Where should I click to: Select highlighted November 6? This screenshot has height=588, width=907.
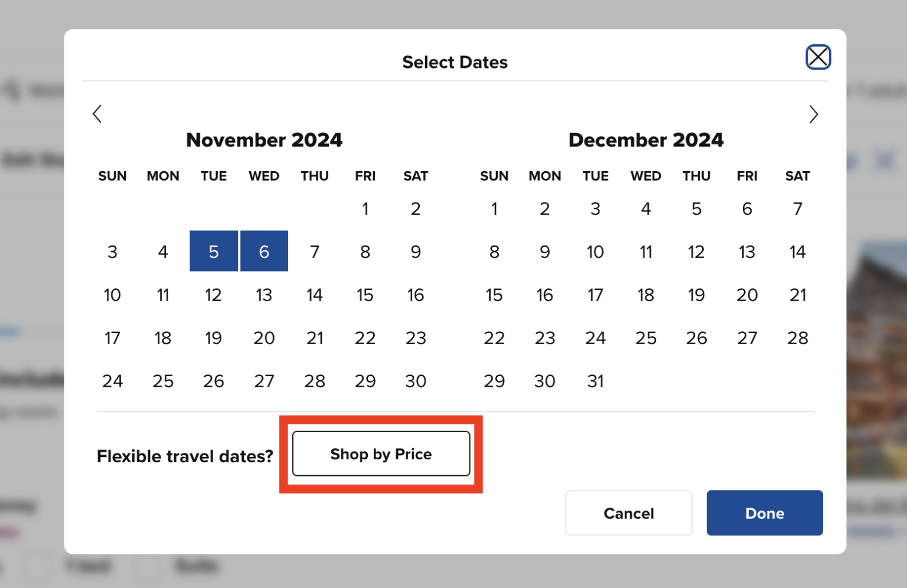point(264,251)
